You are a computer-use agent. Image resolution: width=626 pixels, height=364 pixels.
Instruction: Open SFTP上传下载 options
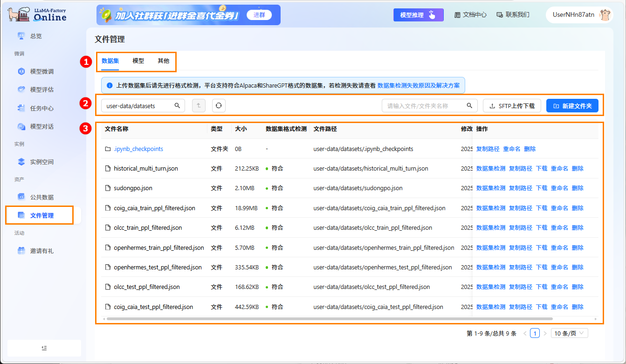click(511, 105)
